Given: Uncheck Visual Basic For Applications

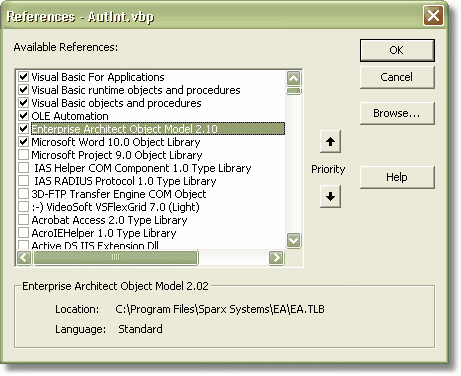Looking at the screenshot, I should (23, 77).
